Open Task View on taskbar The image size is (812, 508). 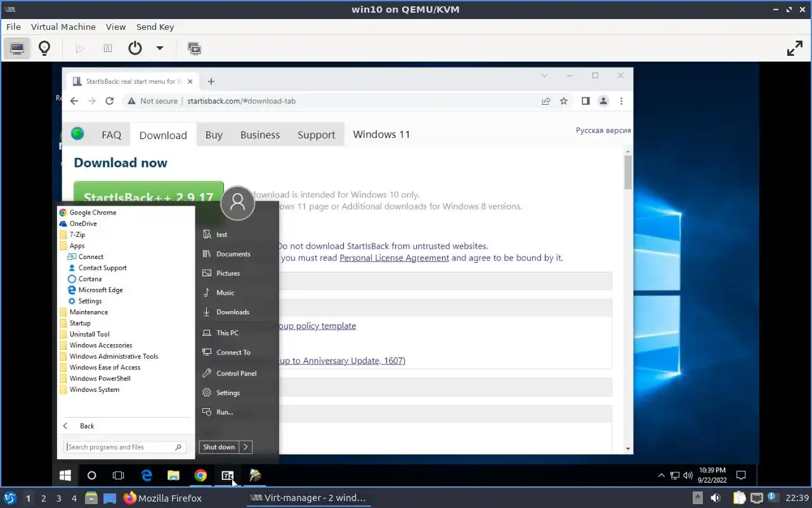pyautogui.click(x=119, y=475)
